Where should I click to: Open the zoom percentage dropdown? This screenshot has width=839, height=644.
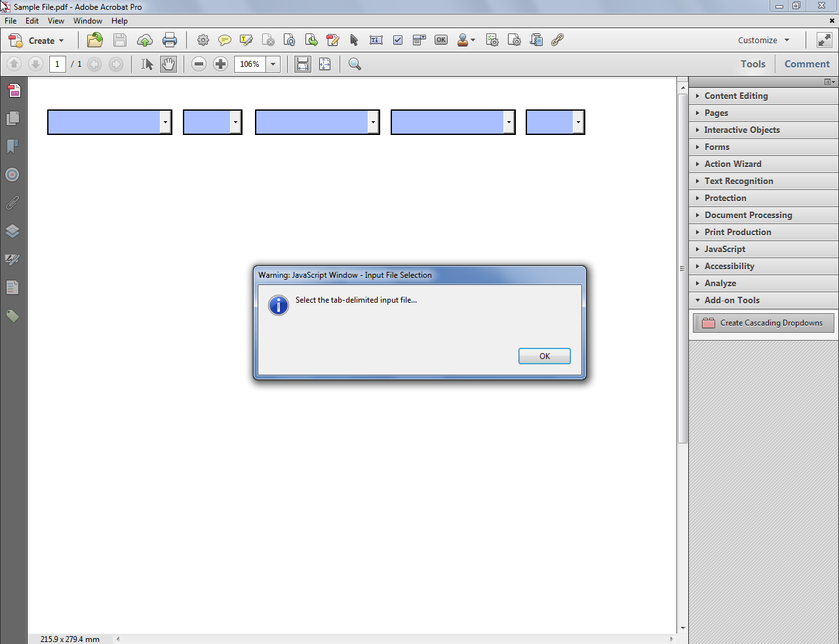coord(273,64)
